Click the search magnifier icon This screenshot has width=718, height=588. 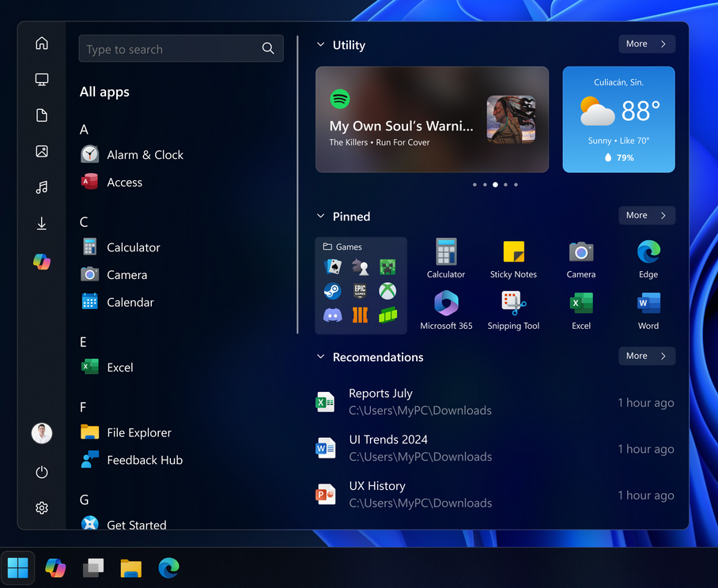(268, 48)
